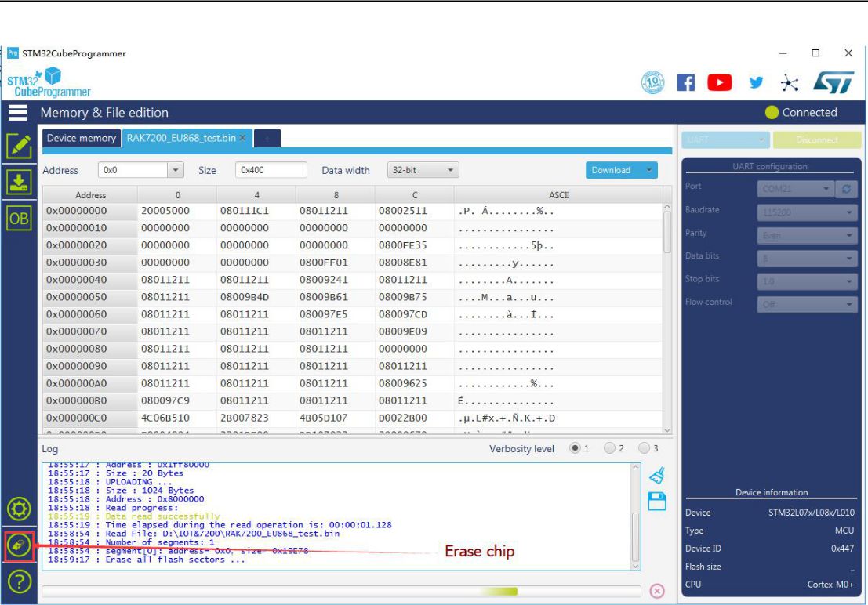
Task: Select verbosity level 2
Action: (609, 447)
